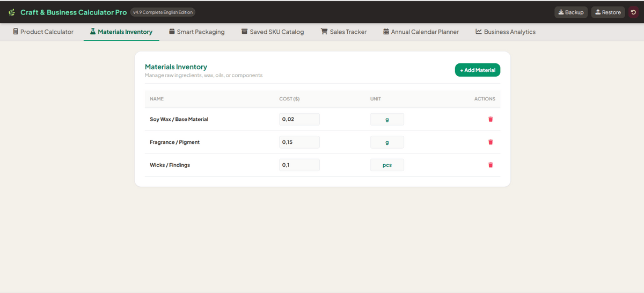Click the Materials Inventory panel heading
The height and width of the screenshot is (293, 644).
[x=176, y=67]
